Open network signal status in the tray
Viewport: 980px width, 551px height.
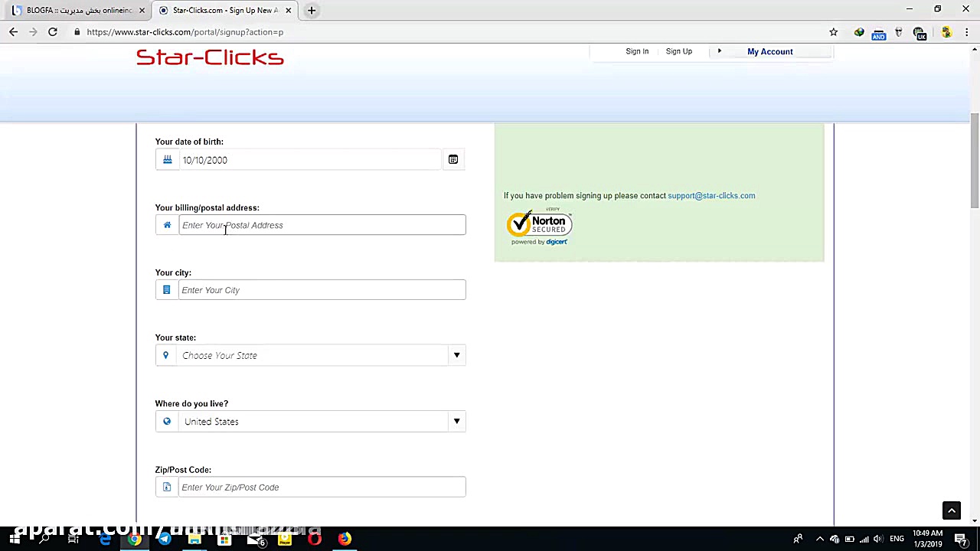pyautogui.click(x=864, y=539)
